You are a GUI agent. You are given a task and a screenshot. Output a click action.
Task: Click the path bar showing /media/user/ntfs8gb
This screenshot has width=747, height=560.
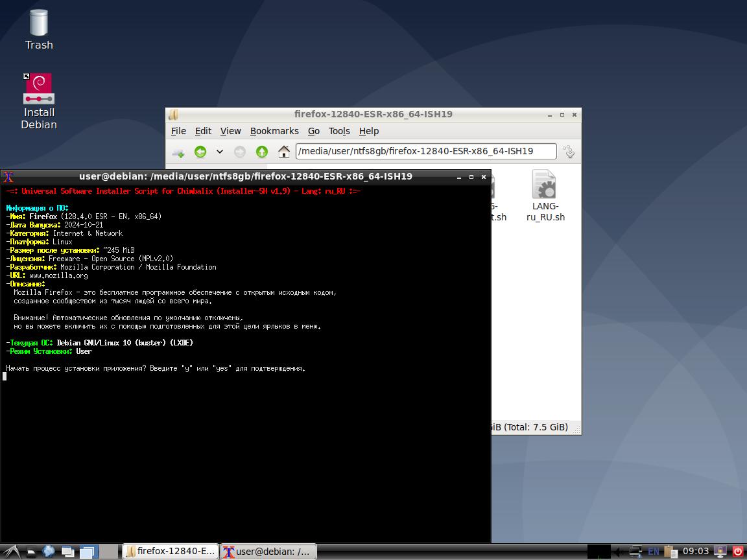click(426, 152)
